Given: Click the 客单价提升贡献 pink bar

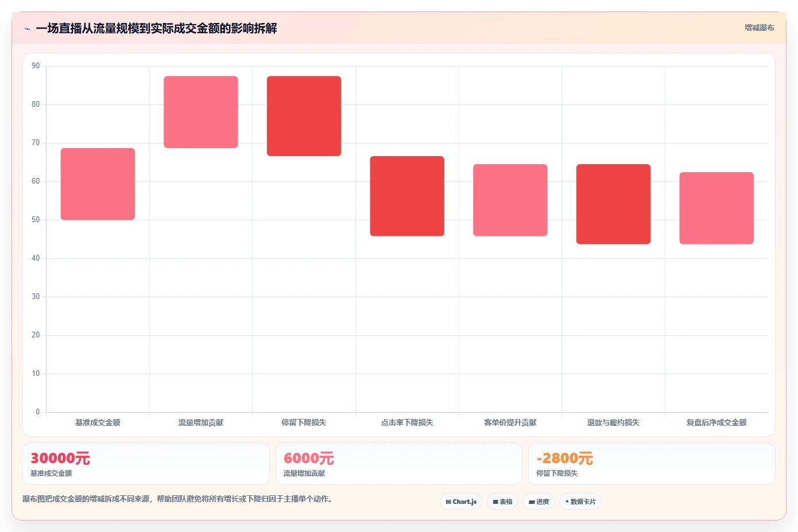Looking at the screenshot, I should click(x=510, y=200).
